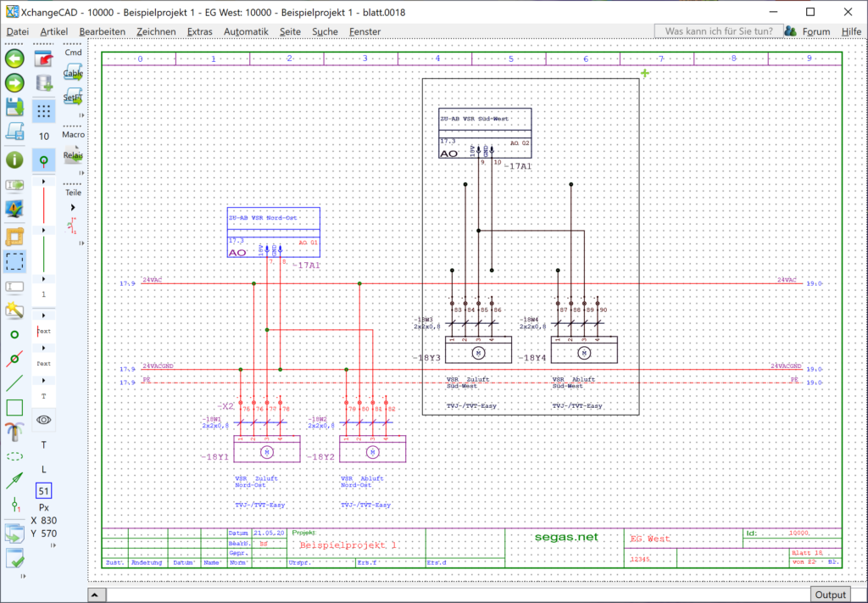Open the green info icon
The width and height of the screenshot is (868, 603).
14,159
